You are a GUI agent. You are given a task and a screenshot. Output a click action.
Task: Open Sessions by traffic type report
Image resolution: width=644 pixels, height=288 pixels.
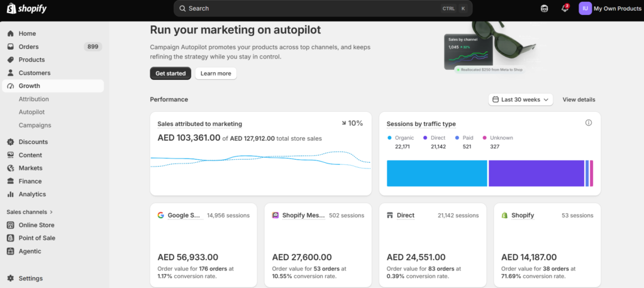[x=421, y=124]
